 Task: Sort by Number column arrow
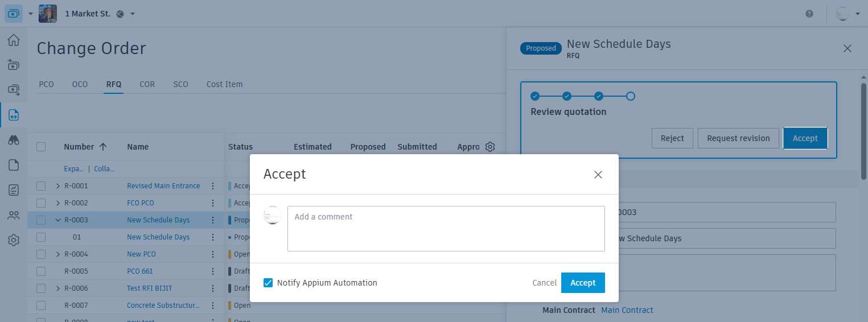click(103, 147)
